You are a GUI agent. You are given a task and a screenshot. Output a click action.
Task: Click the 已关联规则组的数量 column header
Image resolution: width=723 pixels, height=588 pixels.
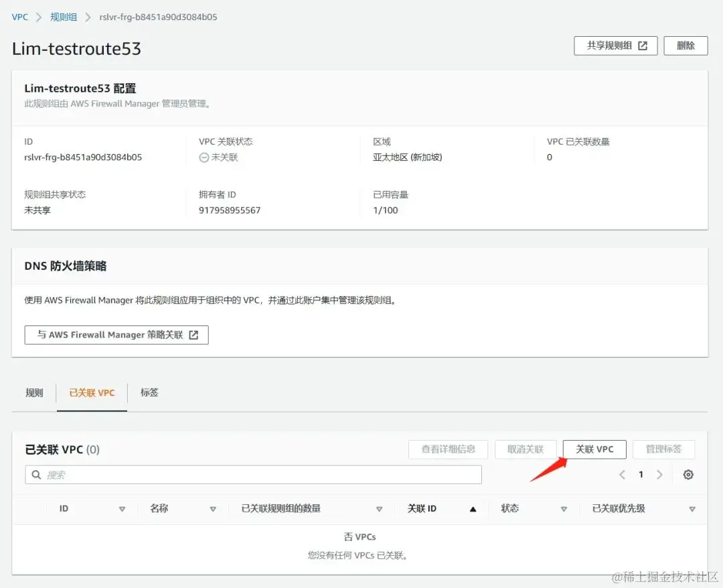tap(280, 508)
